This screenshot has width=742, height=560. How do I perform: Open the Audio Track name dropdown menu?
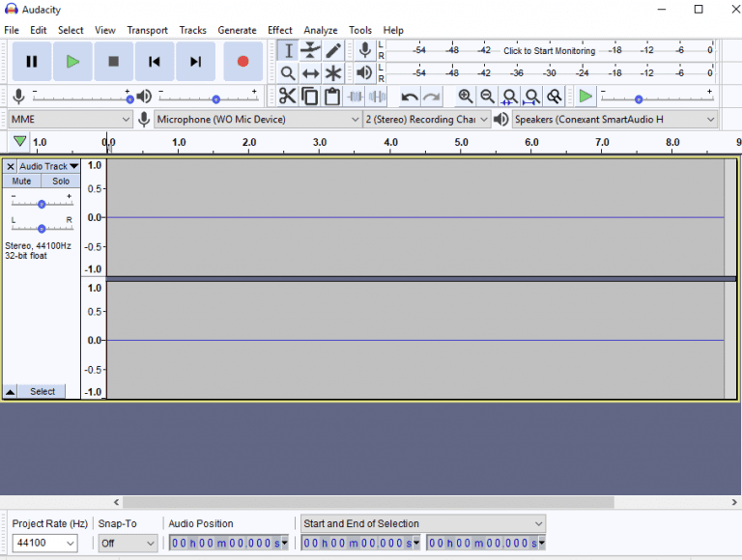48,166
